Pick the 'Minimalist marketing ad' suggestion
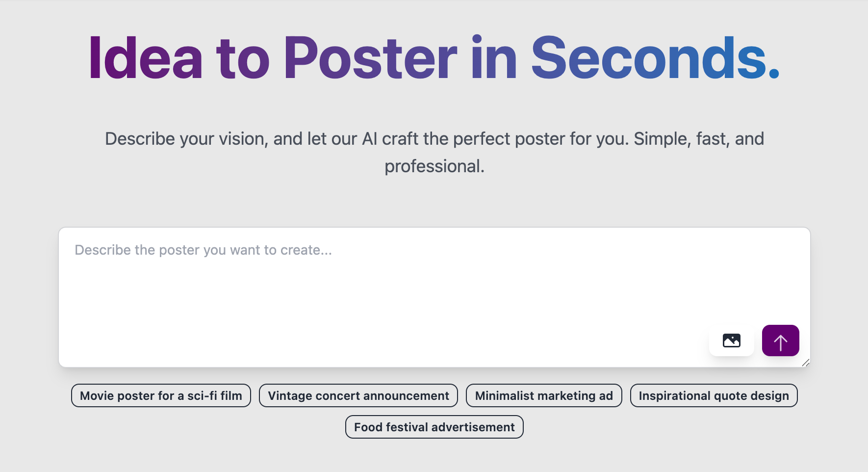 pyautogui.click(x=543, y=395)
